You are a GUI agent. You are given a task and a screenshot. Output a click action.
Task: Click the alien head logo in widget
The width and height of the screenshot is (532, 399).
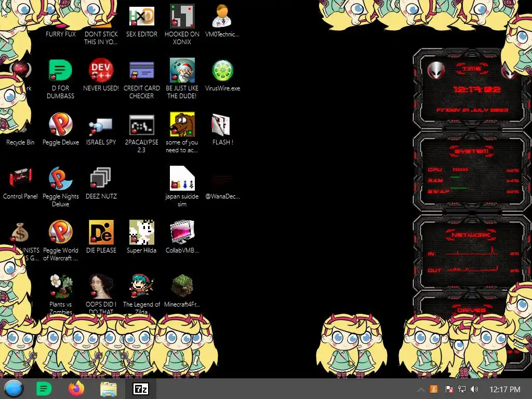(436, 71)
